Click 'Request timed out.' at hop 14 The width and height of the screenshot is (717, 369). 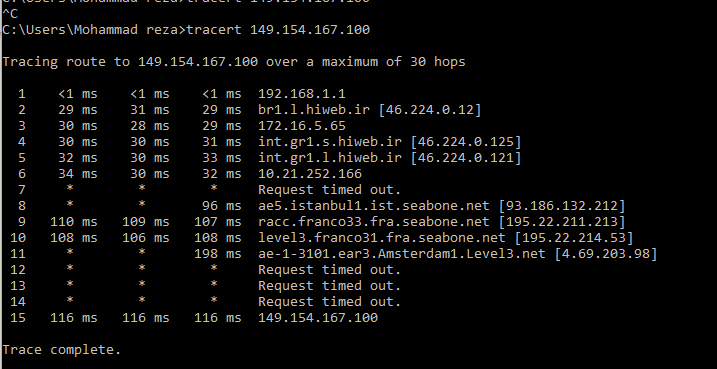pos(330,302)
